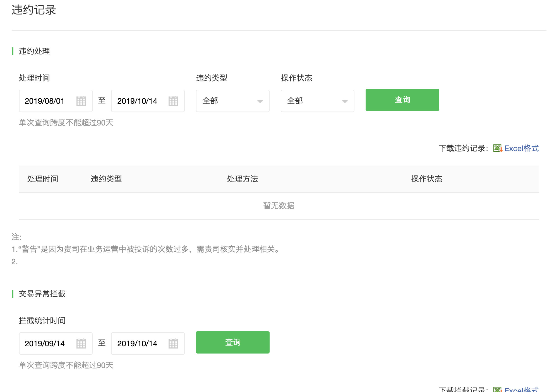Click the 操作状态 table column header
Image resolution: width=547 pixels, height=392 pixels.
click(x=427, y=179)
